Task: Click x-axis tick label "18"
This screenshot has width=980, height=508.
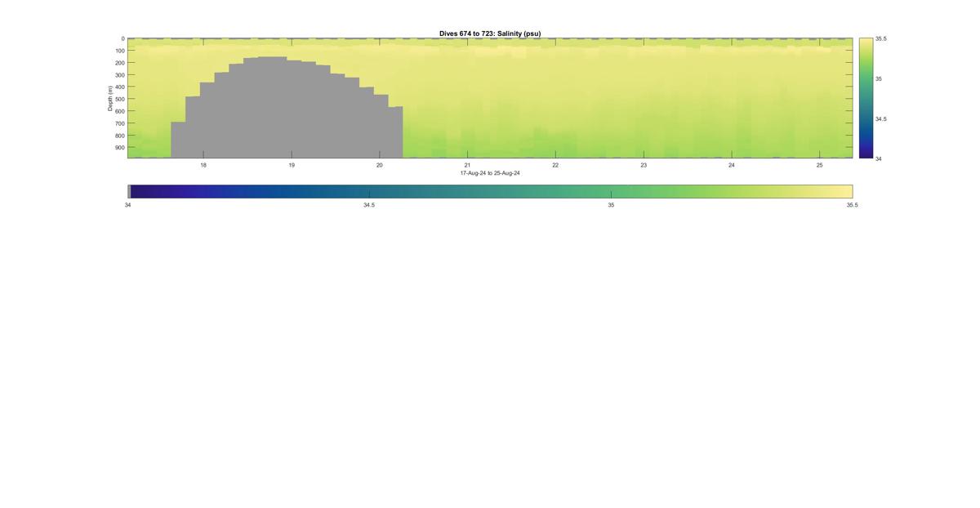Action: coord(203,165)
